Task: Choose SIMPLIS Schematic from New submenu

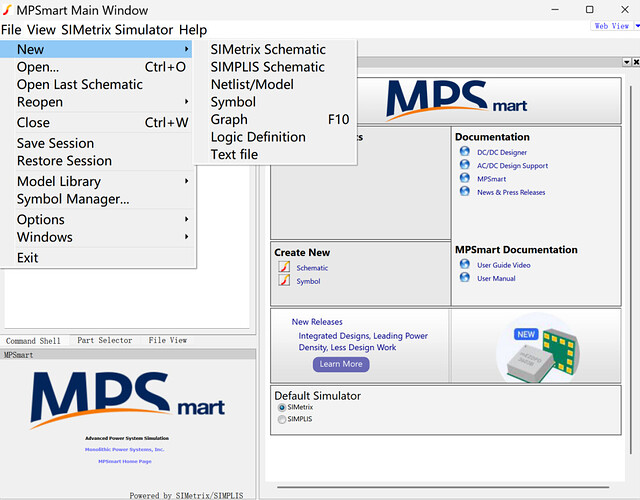Action: tap(267, 67)
